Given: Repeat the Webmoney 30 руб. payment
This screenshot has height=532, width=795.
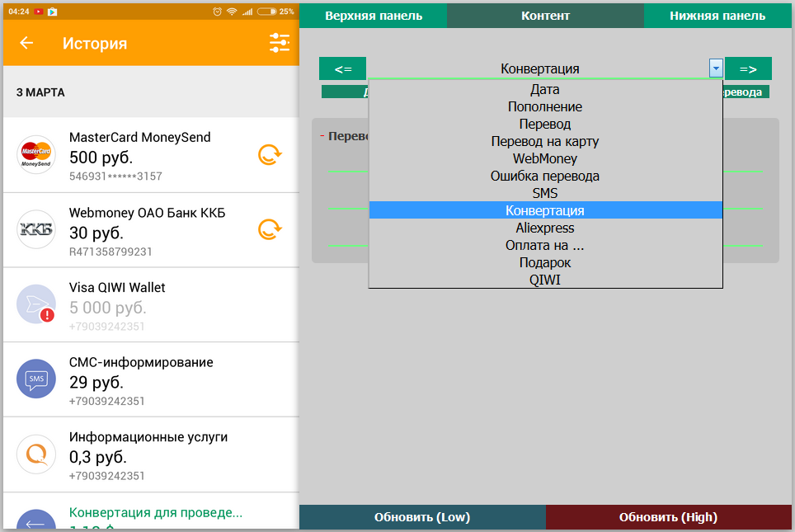Looking at the screenshot, I should pyautogui.click(x=270, y=229).
